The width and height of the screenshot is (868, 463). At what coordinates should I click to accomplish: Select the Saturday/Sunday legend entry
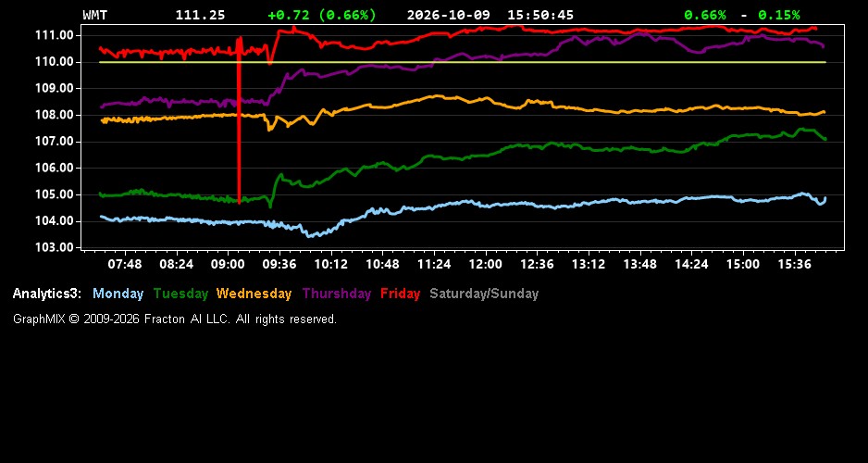pyautogui.click(x=484, y=294)
